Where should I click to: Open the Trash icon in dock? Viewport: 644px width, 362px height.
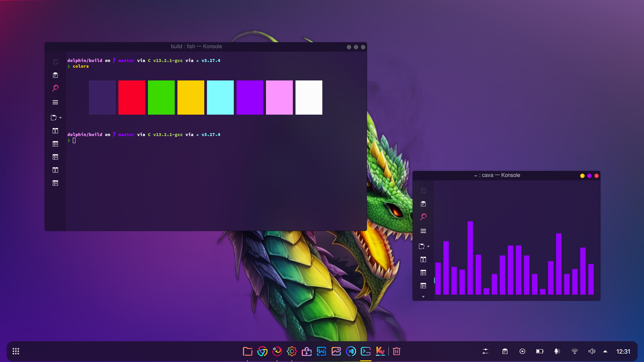pos(396,351)
